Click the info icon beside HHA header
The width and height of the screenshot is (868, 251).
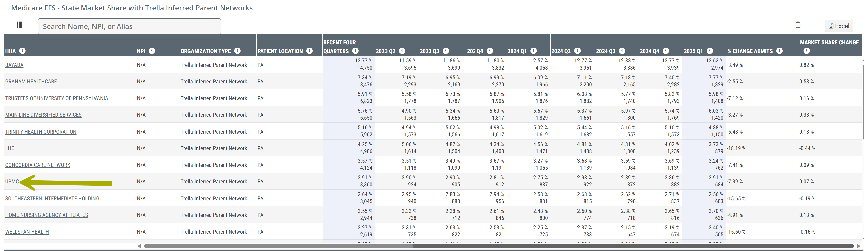tap(22, 51)
